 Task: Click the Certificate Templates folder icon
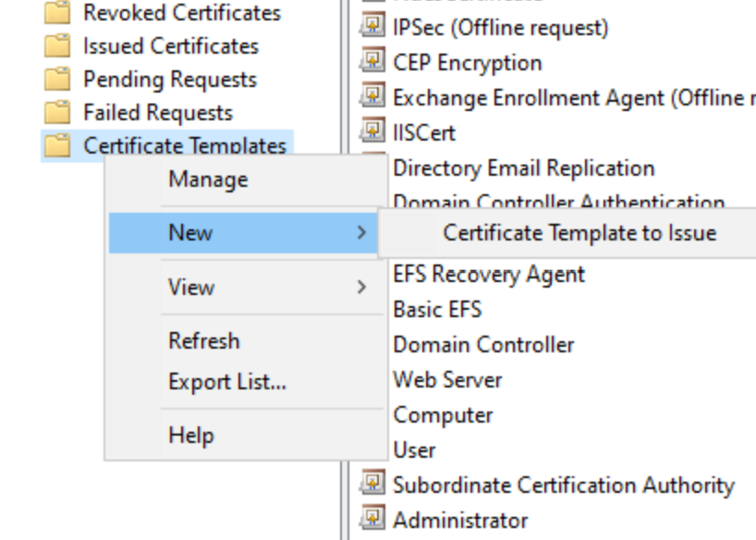click(x=57, y=146)
